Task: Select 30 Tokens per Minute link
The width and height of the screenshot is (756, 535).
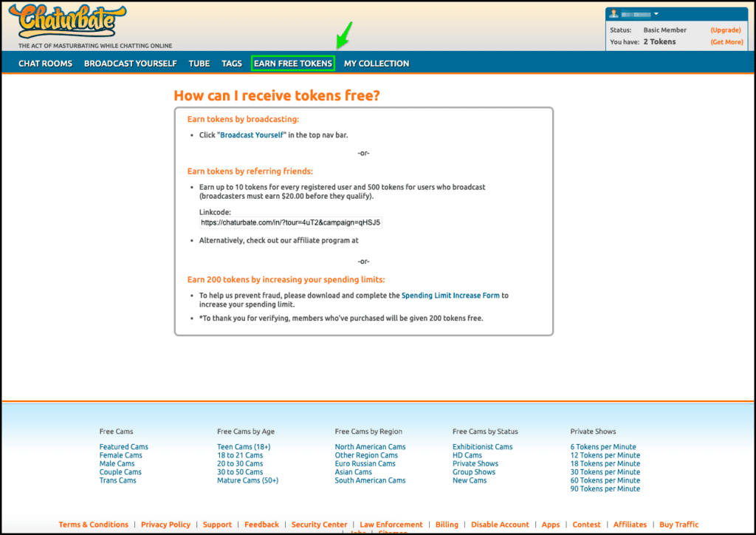Action: click(605, 471)
